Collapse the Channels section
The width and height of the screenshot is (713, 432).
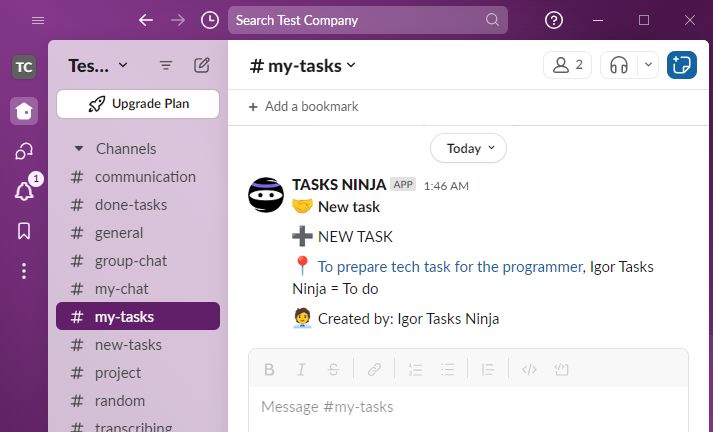tap(78, 149)
